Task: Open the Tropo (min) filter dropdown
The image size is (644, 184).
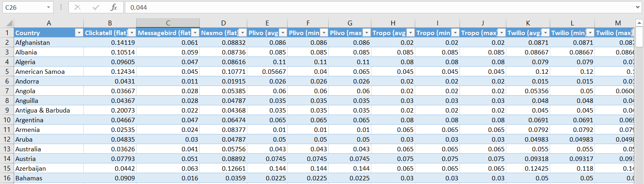Action: (x=455, y=33)
